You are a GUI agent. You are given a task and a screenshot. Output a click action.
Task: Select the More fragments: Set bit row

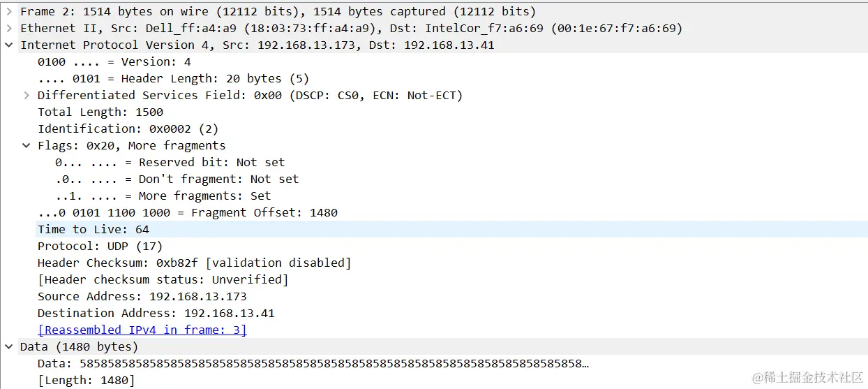point(163,196)
